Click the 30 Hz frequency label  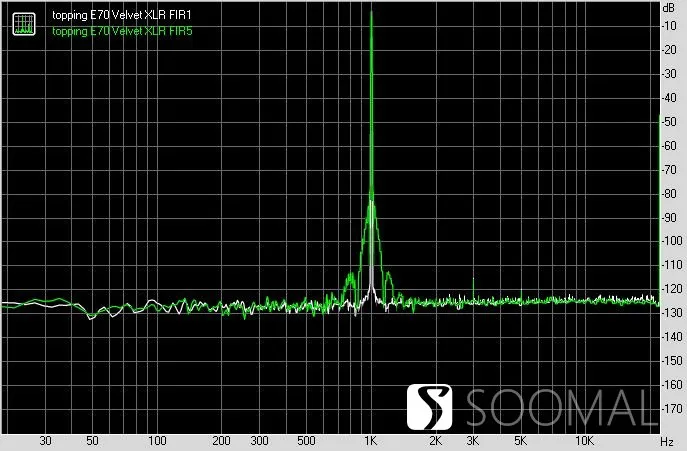tap(45, 441)
